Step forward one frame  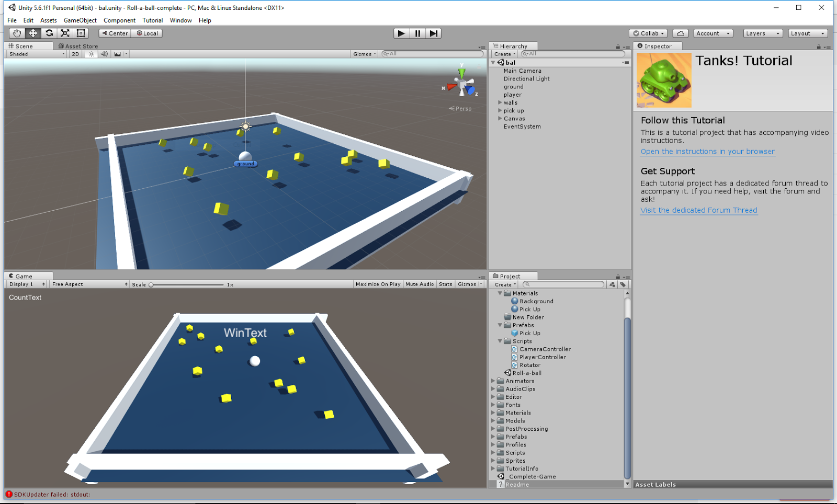[433, 33]
